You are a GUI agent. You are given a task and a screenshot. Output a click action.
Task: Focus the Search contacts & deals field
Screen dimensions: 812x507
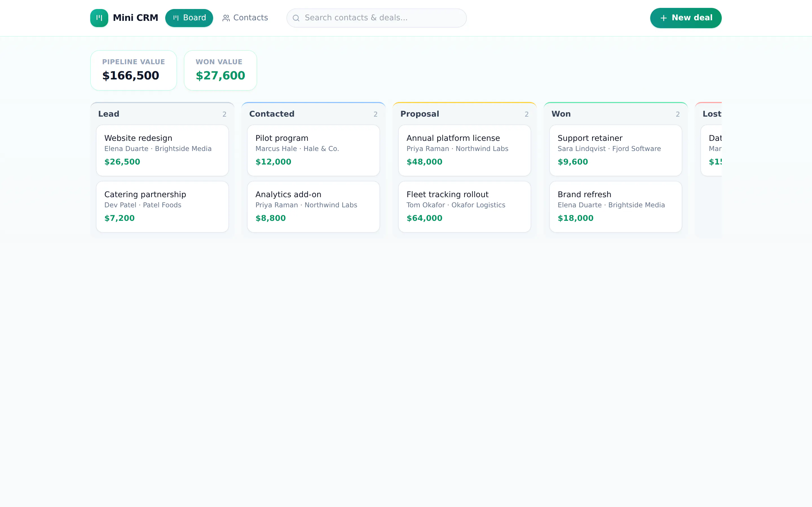coord(376,18)
